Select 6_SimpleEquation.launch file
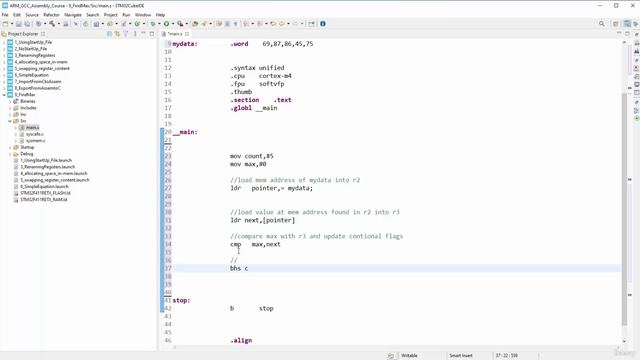 pyautogui.click(x=44, y=187)
